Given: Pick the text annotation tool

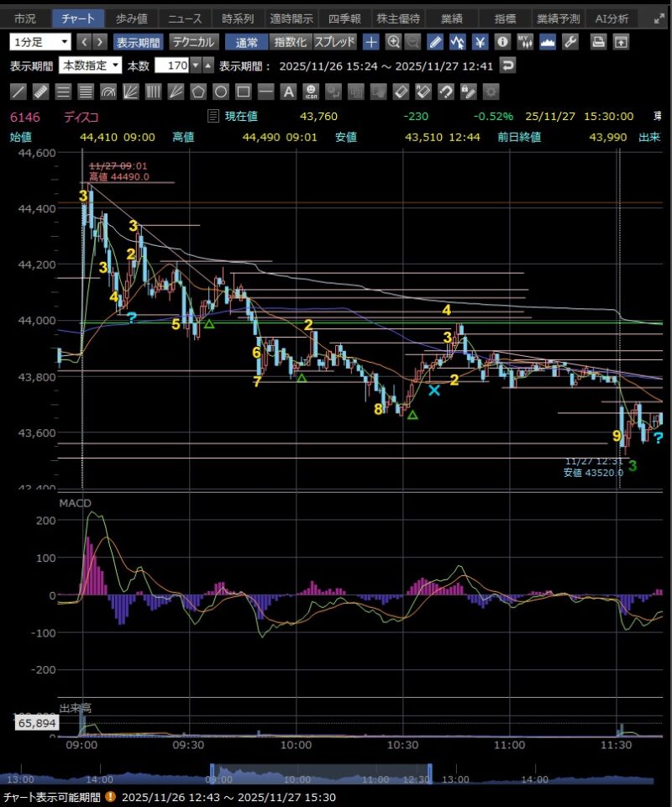Looking at the screenshot, I should [287, 92].
